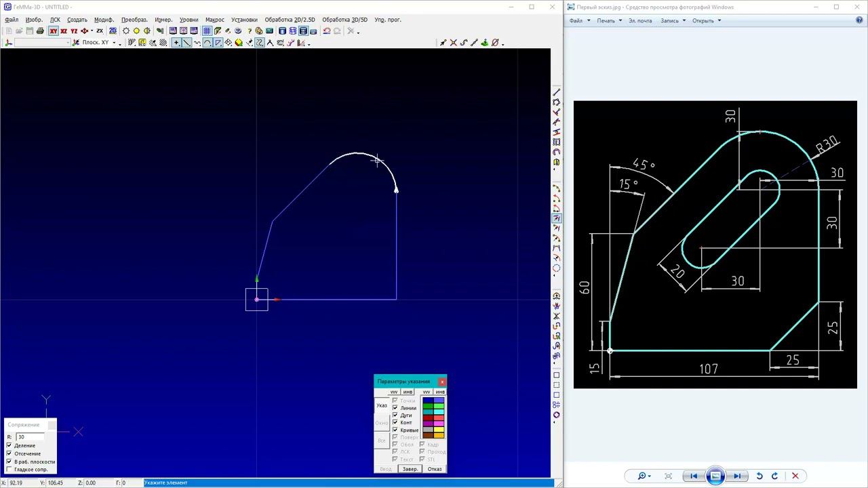Screen dimensions: 868x488
Task: Open photo viewer help icon
Action: [x=860, y=20]
